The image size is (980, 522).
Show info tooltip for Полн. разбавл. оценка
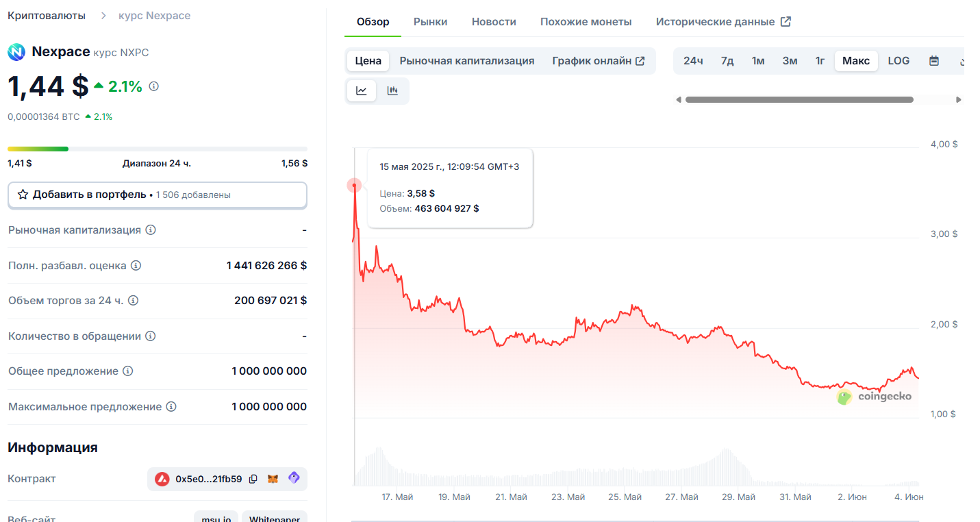pos(136,265)
